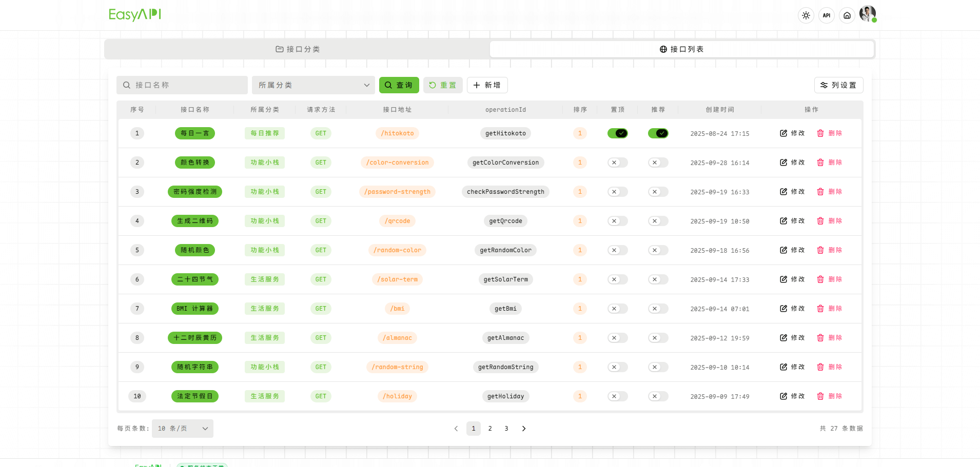
Task: Disable 置顶 toggle for 每日一言
Action: (617, 133)
